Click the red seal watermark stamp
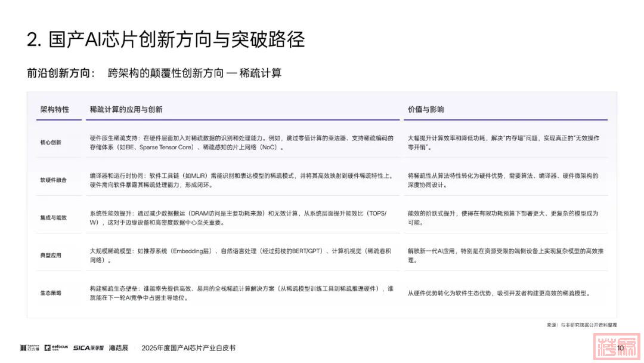The height and width of the screenshot is (363, 644). [x=614, y=347]
